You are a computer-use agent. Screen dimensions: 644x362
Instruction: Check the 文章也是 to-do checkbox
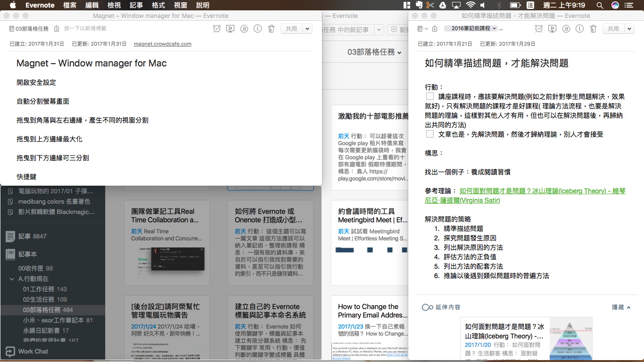point(430,134)
